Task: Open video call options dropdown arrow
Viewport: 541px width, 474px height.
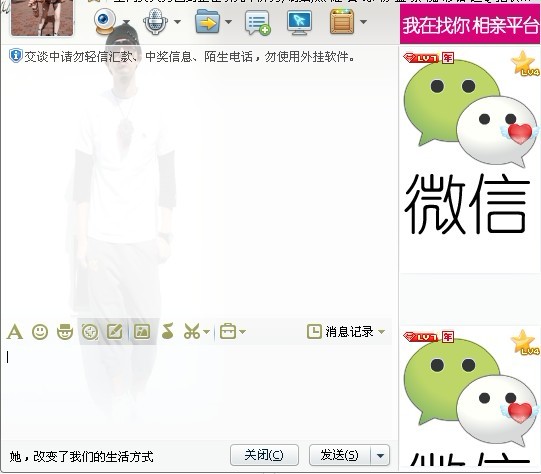Action: pyautogui.click(x=126, y=22)
